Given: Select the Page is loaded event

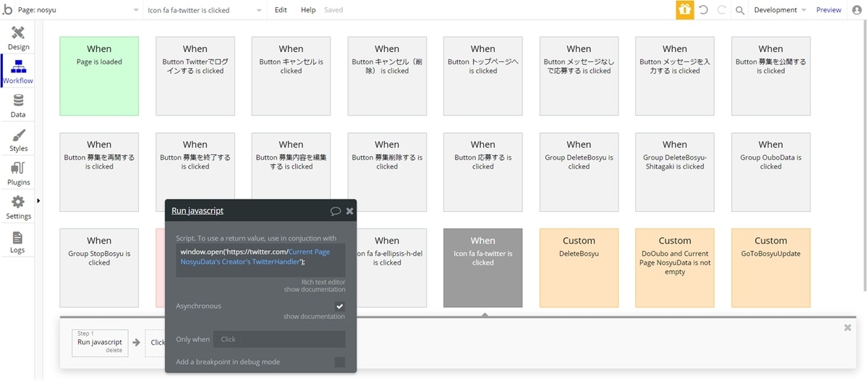Looking at the screenshot, I should pos(99,76).
